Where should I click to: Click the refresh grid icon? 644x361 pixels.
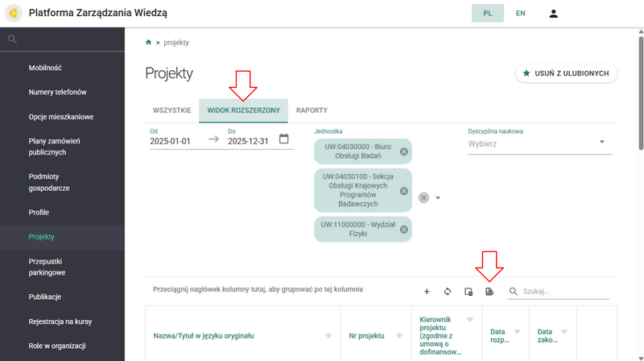tap(448, 291)
